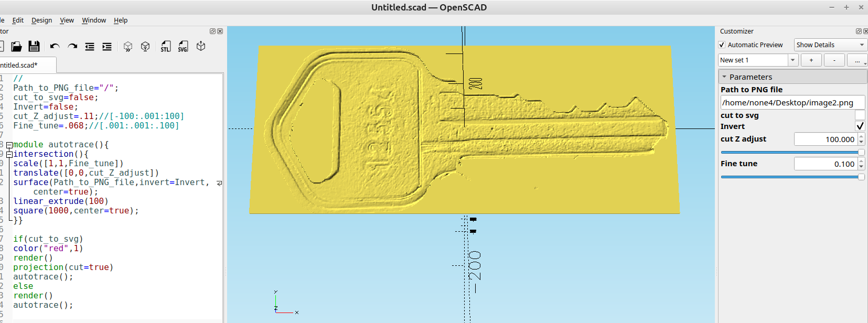
Task: Click the Redo arrow icon
Action: [72, 47]
